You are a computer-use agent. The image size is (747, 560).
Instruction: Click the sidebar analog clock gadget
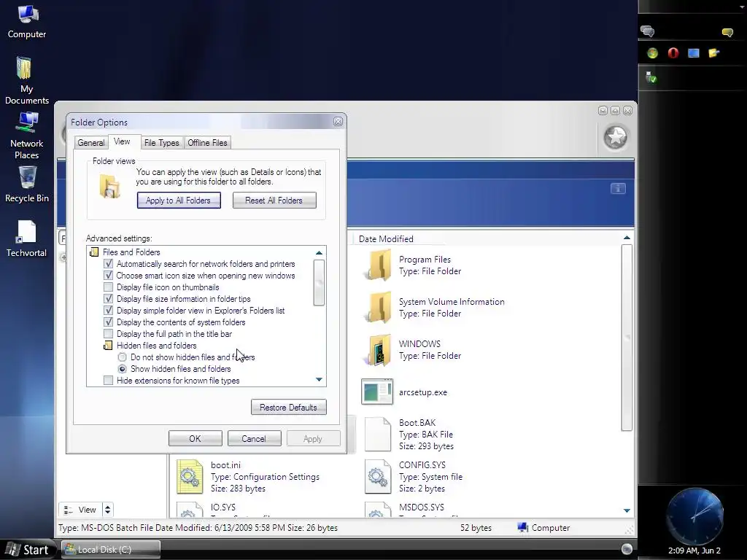pos(694,516)
